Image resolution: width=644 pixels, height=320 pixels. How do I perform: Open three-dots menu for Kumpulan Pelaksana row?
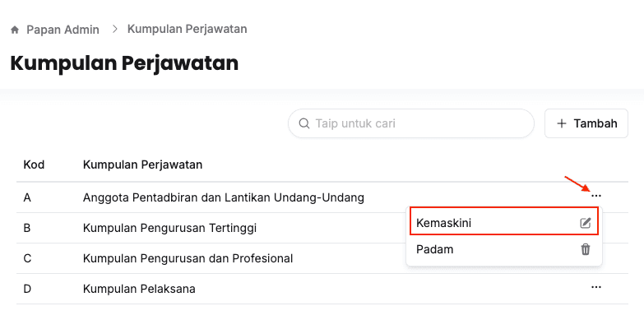pyautogui.click(x=596, y=287)
